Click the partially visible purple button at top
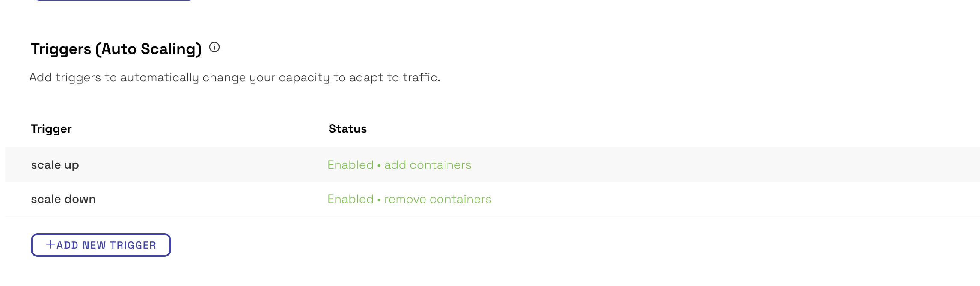 click(113, 0)
